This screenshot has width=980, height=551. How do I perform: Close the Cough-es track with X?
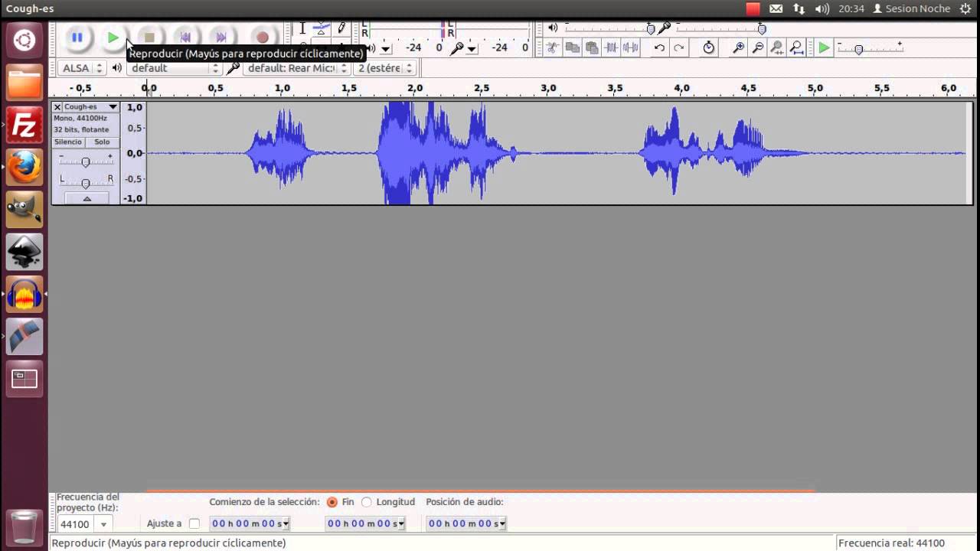pyautogui.click(x=57, y=107)
